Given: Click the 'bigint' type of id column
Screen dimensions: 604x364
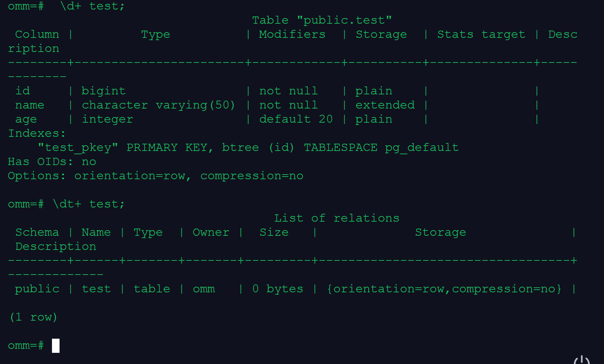Looking at the screenshot, I should point(103,91).
